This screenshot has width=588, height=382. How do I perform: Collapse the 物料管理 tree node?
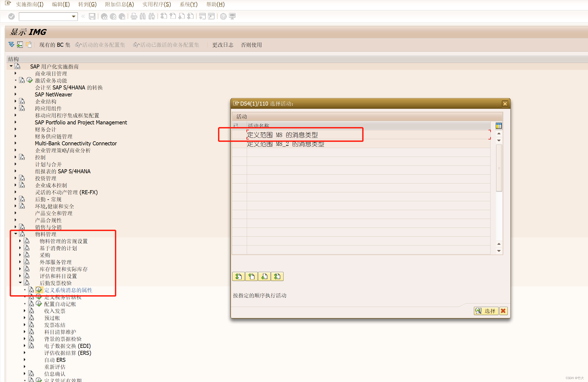coord(16,234)
